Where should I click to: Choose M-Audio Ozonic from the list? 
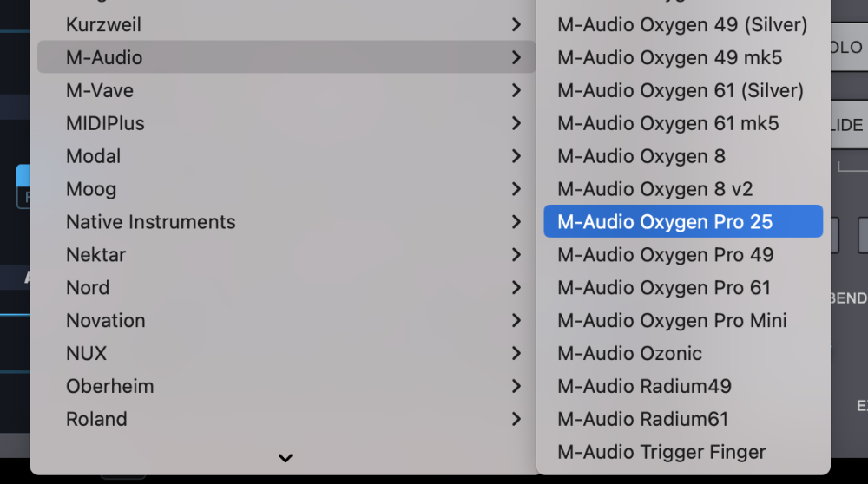(x=629, y=354)
